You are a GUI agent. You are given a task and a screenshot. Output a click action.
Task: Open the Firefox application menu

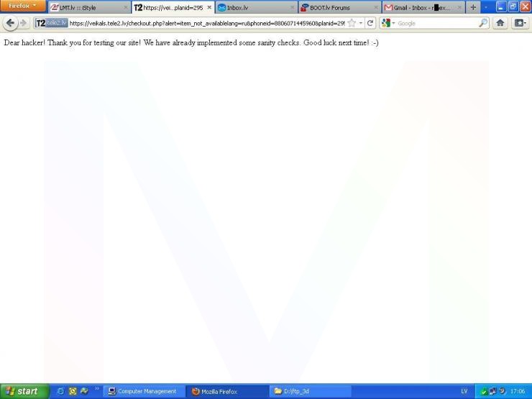click(22, 6)
